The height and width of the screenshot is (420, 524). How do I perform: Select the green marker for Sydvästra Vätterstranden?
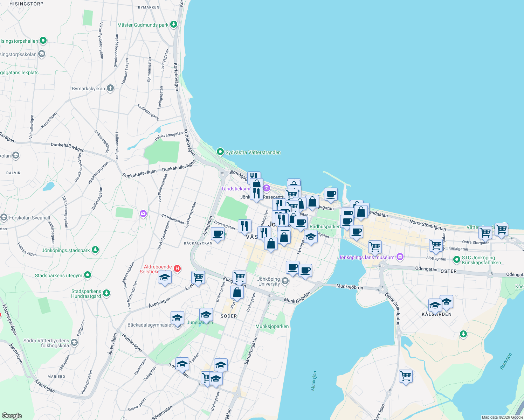(220, 152)
